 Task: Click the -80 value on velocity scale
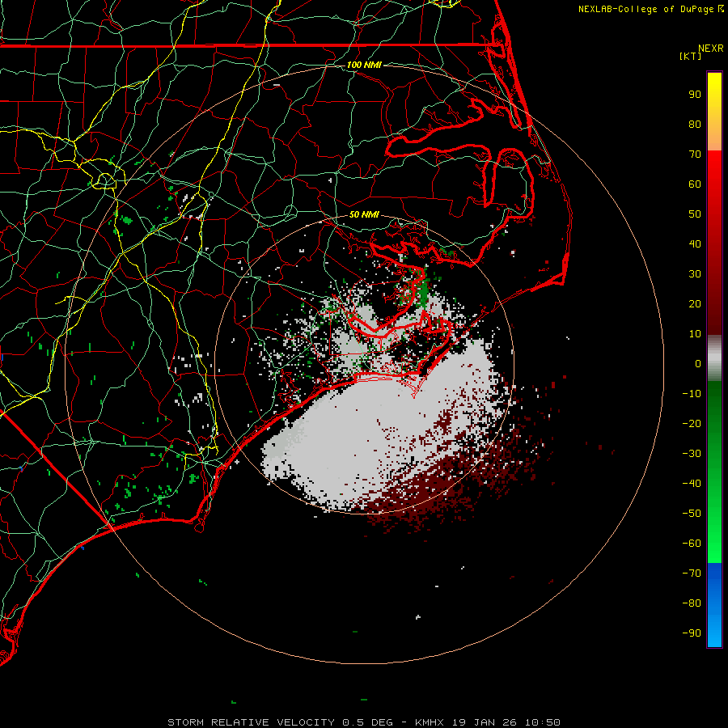click(692, 603)
